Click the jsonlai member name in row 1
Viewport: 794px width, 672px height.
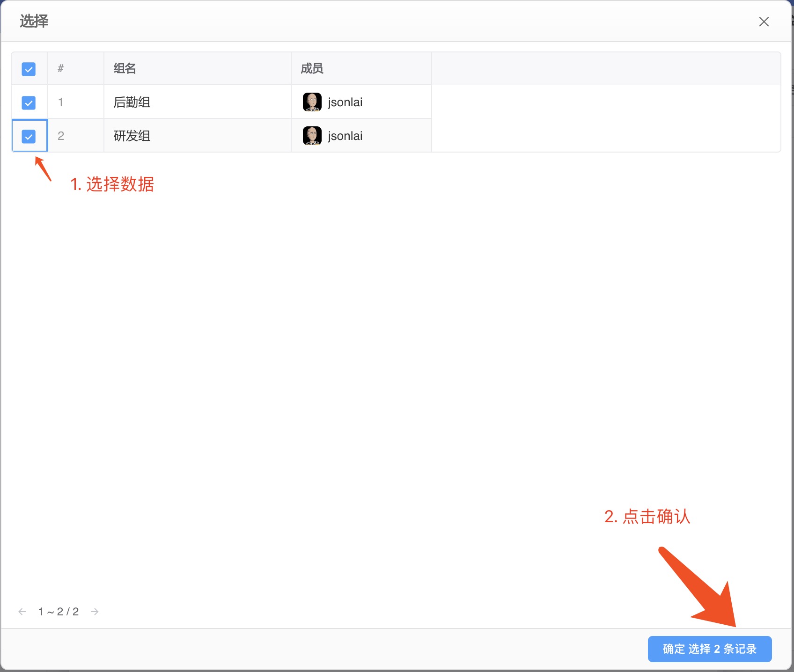tap(345, 102)
